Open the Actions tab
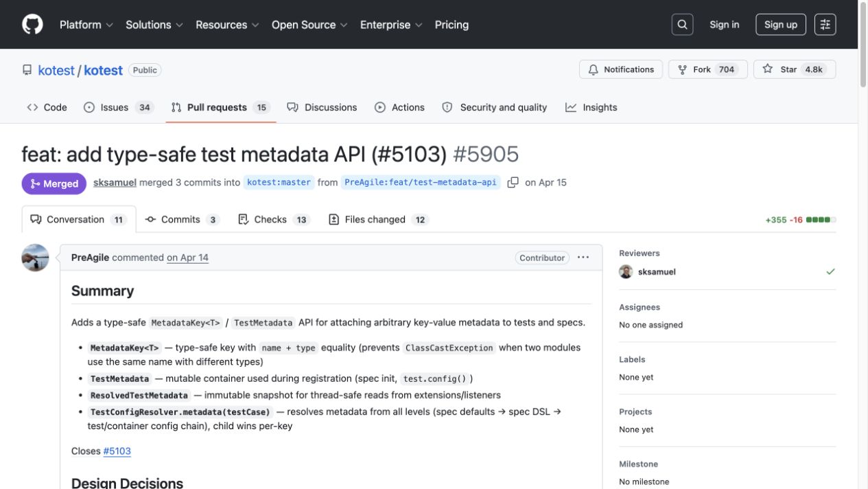The image size is (868, 489). tap(399, 107)
